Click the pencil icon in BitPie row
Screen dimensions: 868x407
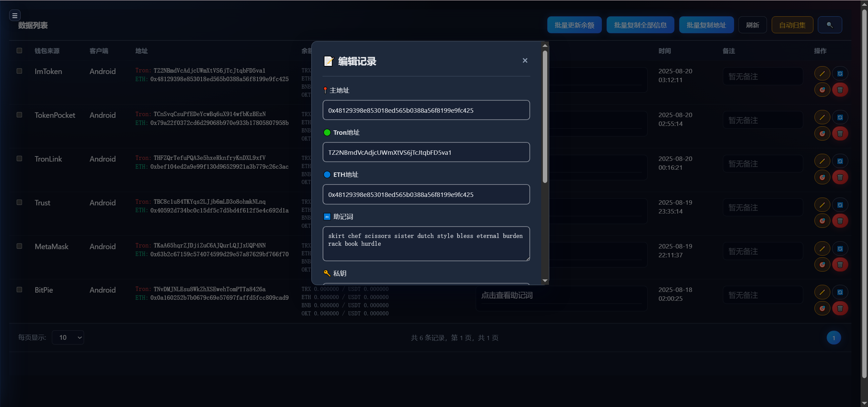[x=822, y=292]
